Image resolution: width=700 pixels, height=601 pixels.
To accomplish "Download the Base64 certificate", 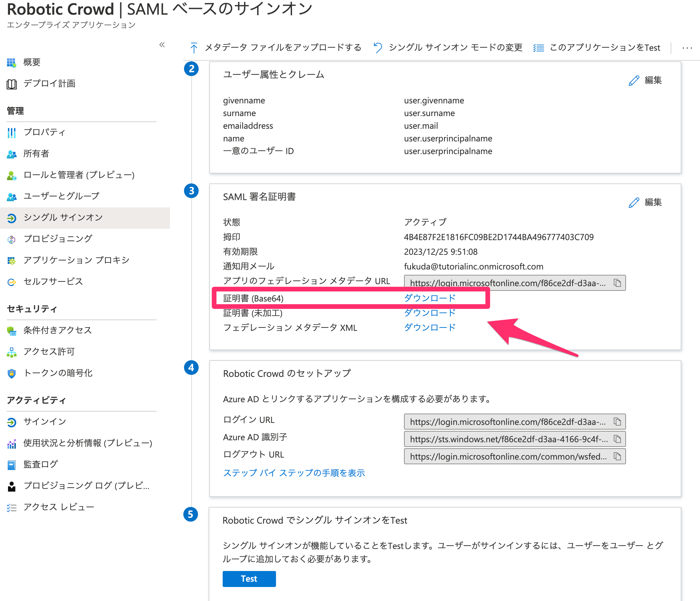I will pyautogui.click(x=429, y=298).
